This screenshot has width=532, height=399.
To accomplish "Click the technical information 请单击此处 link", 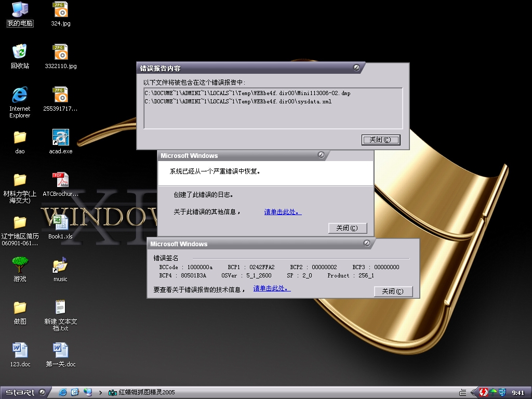I will point(272,289).
